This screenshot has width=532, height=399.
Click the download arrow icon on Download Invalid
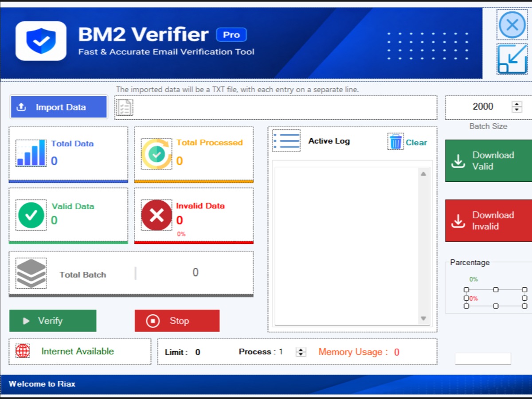click(458, 221)
